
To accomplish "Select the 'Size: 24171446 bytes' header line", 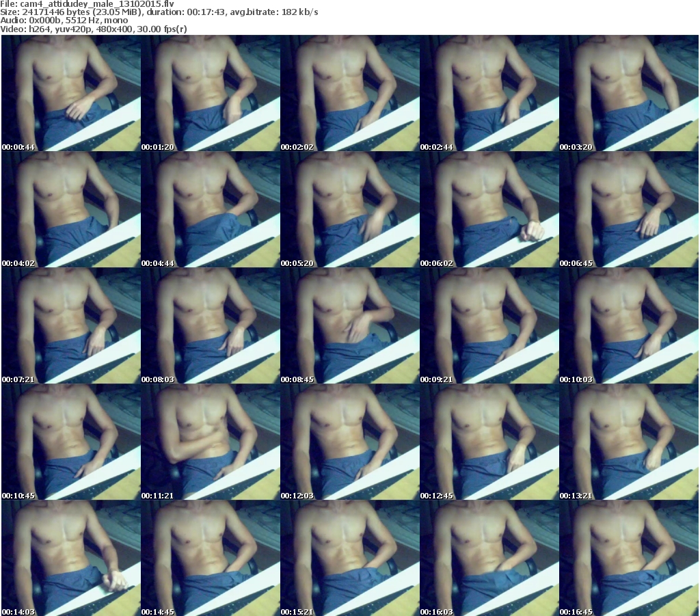I will click(159, 12).
